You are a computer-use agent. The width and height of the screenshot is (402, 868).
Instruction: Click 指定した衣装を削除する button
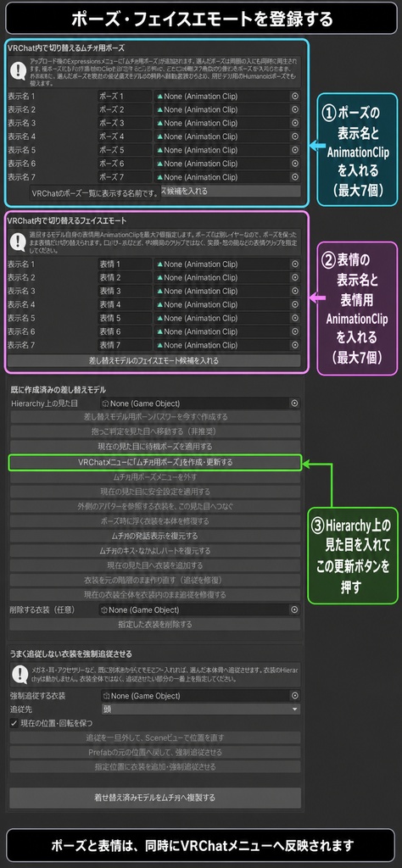click(155, 625)
